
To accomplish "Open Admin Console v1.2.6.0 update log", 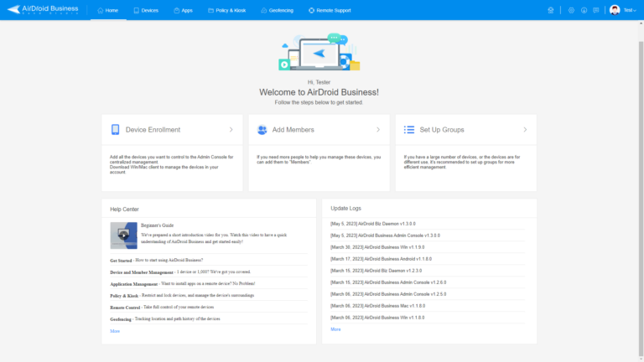I will point(388,282).
